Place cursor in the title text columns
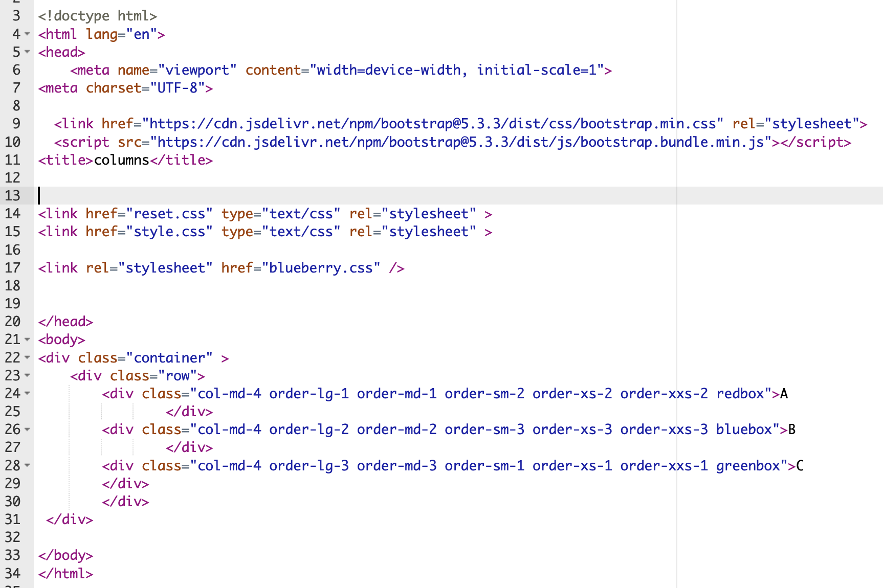The width and height of the screenshot is (883, 588). (121, 160)
